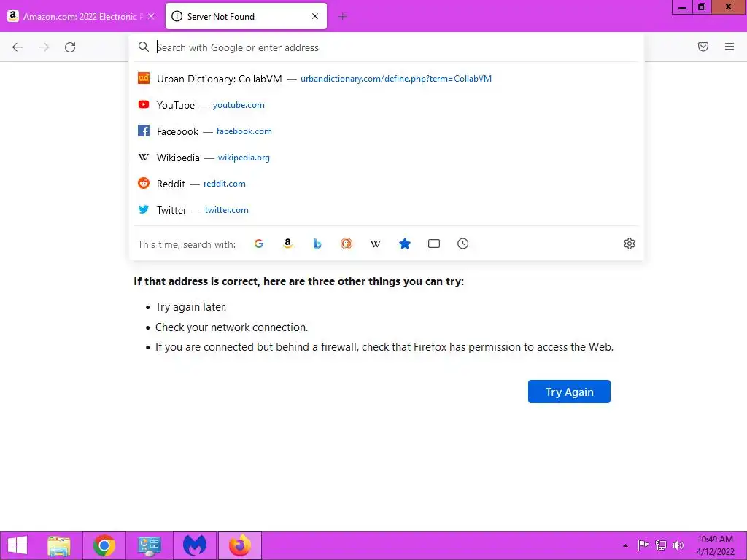This screenshot has width=747, height=560.
Task: Focus the address bar search field
Action: tap(386, 47)
